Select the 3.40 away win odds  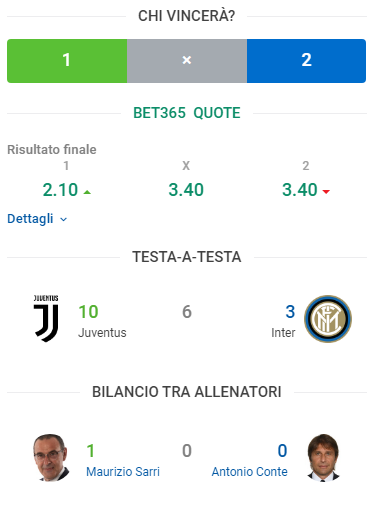pos(300,190)
